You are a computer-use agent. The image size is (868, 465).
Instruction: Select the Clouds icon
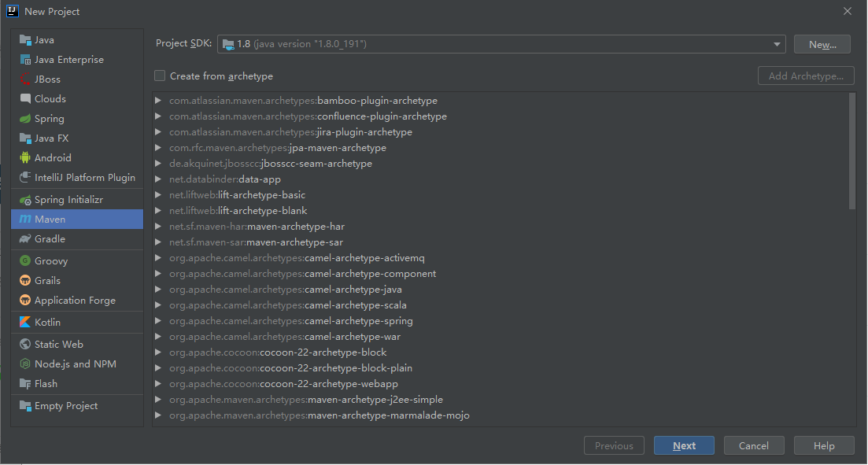[x=25, y=98]
